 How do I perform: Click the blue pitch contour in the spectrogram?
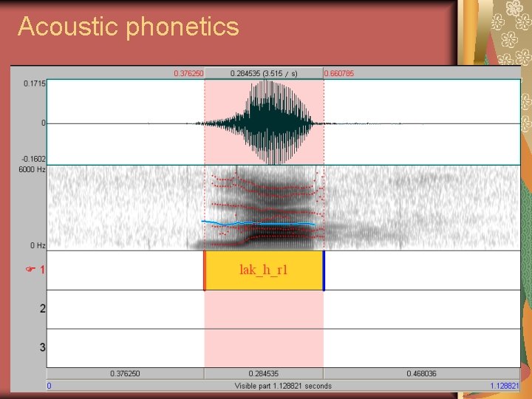[258, 223]
